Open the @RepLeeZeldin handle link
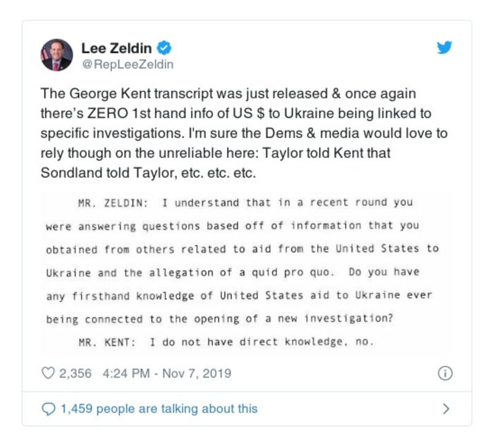Image resolution: width=494 pixels, height=448 pixels. click(x=127, y=64)
